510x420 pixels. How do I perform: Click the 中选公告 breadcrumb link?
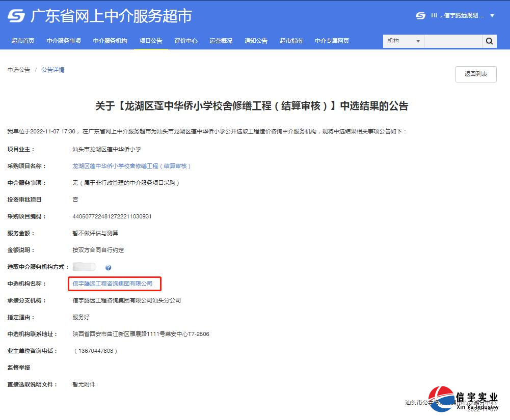click(18, 70)
